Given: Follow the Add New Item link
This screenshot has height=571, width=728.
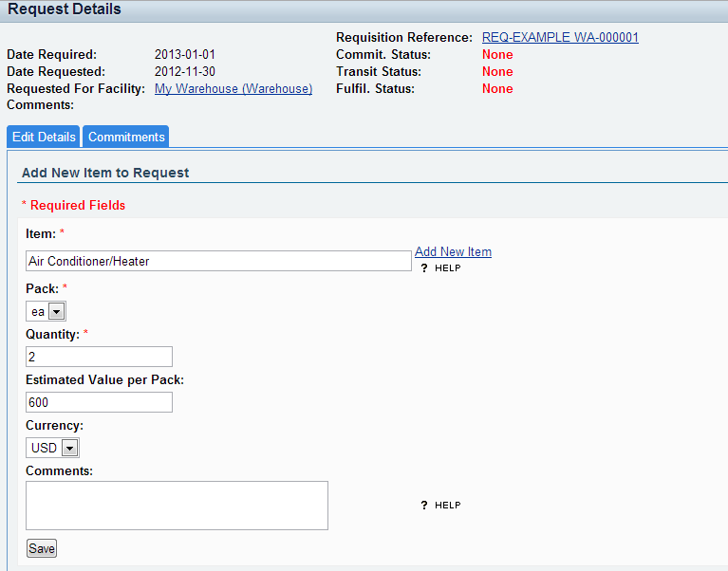Looking at the screenshot, I should pos(453,251).
